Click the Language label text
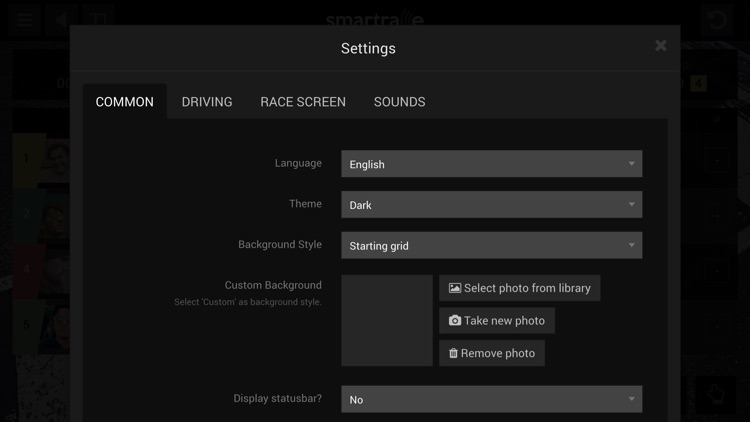This screenshot has height=422, width=750. coord(298,163)
